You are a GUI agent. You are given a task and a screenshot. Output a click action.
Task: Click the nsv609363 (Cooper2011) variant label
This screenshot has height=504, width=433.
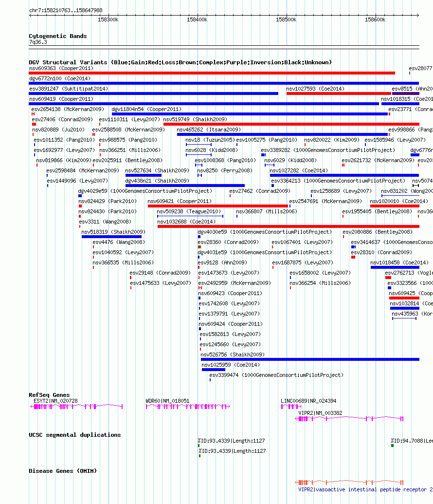coord(61,69)
